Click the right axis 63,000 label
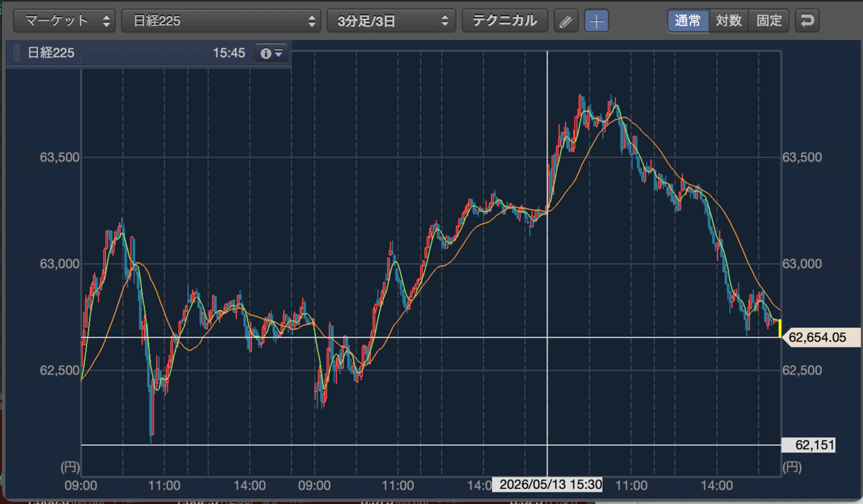863x504 pixels. point(801,264)
